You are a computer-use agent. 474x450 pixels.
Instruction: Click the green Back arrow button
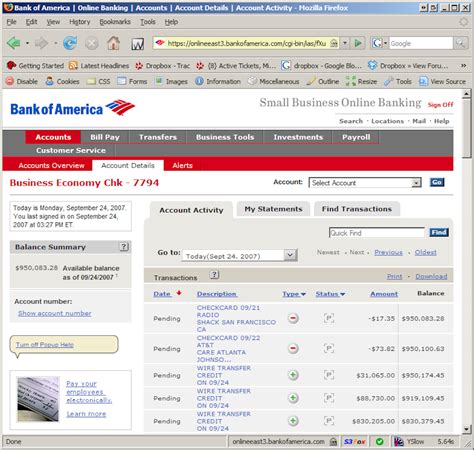coord(14,43)
